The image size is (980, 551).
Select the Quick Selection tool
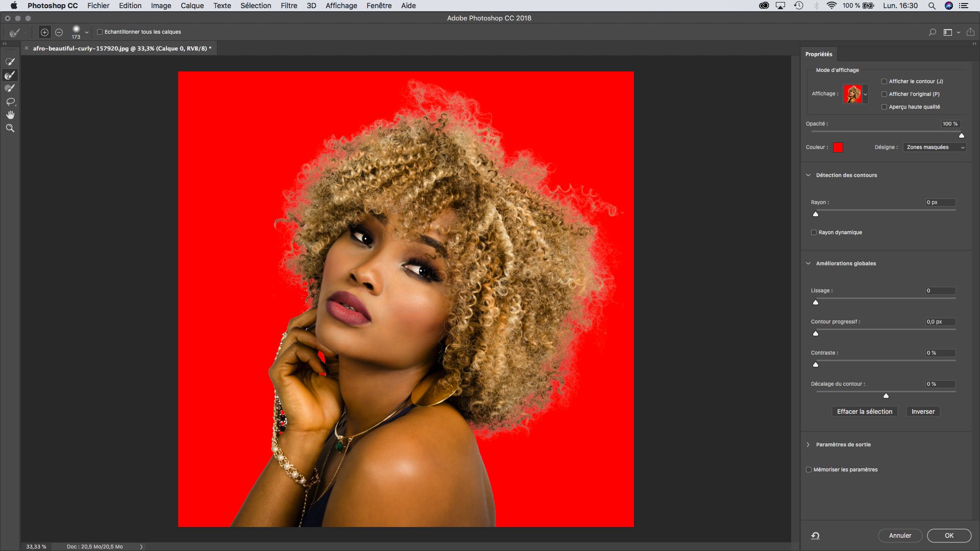click(x=10, y=62)
